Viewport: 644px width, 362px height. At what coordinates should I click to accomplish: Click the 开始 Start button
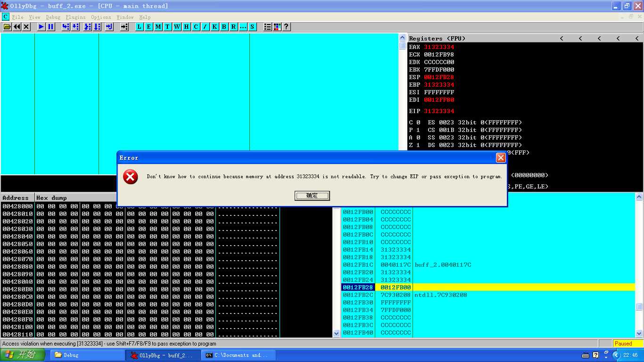point(23,355)
